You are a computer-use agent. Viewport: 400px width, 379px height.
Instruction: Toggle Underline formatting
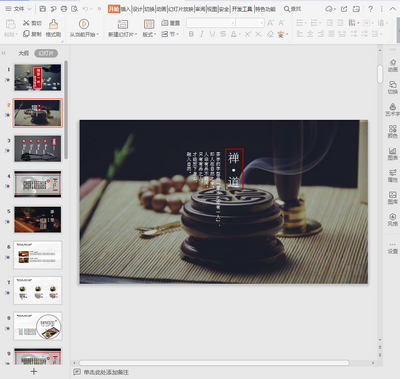[212, 34]
